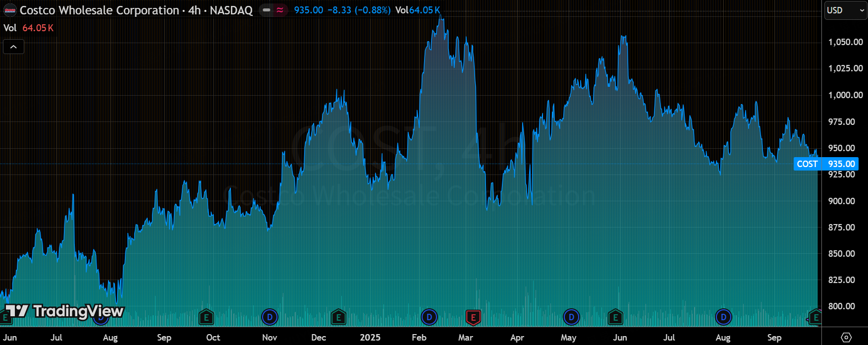Click the 1,050.00 price axis label
Viewport: 868px width, 345px height.
845,42
